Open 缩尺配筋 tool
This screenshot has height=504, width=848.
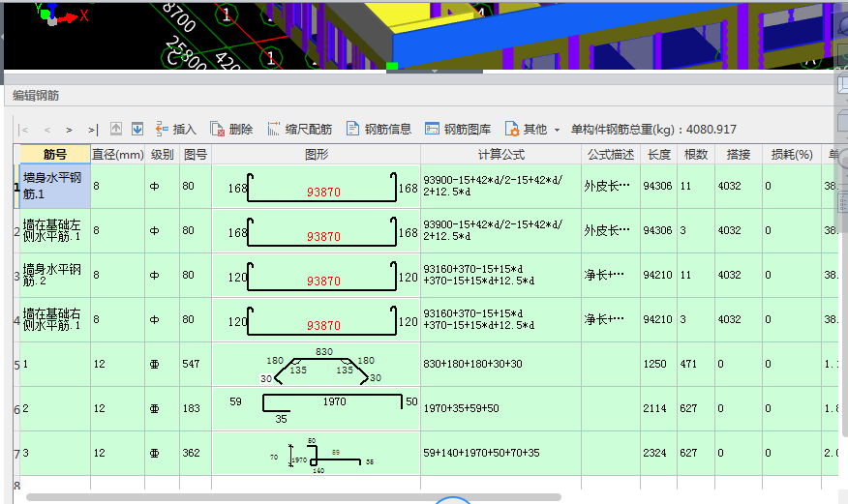point(299,129)
